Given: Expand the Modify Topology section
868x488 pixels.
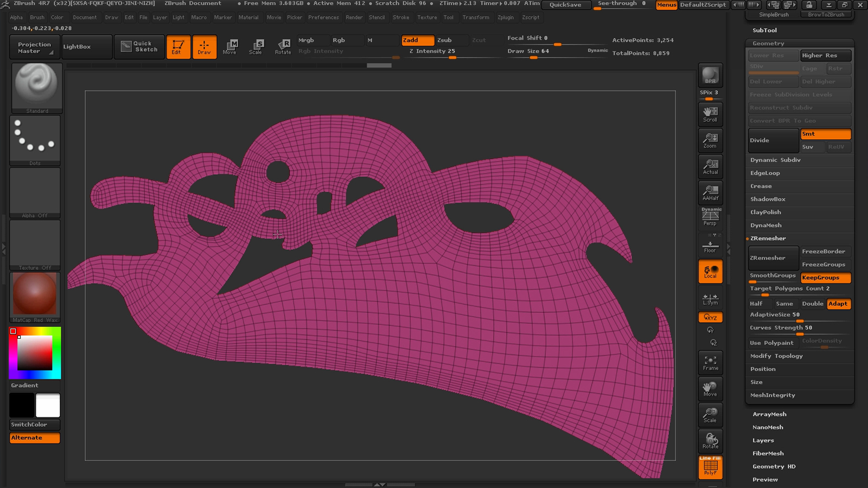Looking at the screenshot, I should (776, 356).
